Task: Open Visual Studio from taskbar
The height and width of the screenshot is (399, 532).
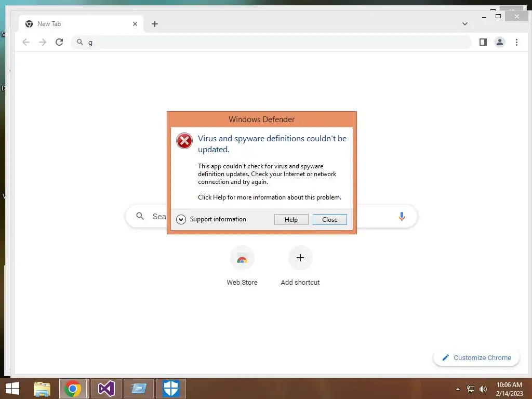Action: (x=106, y=389)
